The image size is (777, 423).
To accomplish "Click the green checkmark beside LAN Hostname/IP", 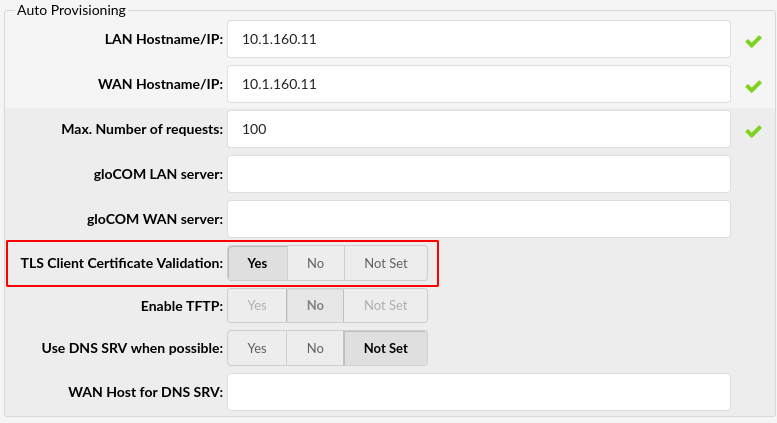I will pyautogui.click(x=753, y=42).
